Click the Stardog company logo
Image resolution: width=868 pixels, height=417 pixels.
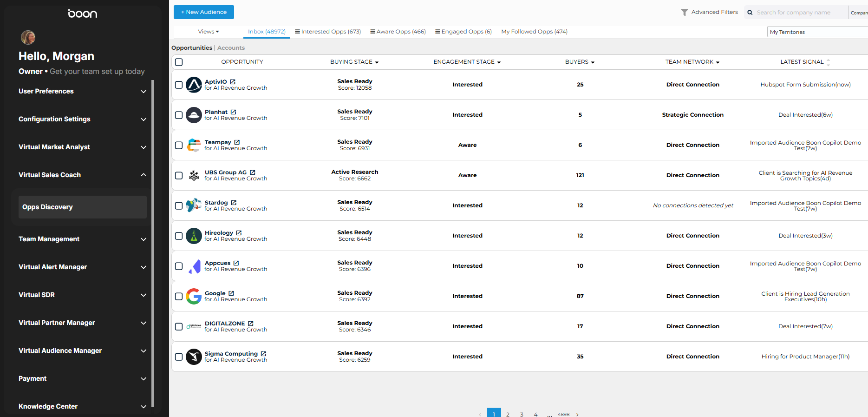coord(194,205)
